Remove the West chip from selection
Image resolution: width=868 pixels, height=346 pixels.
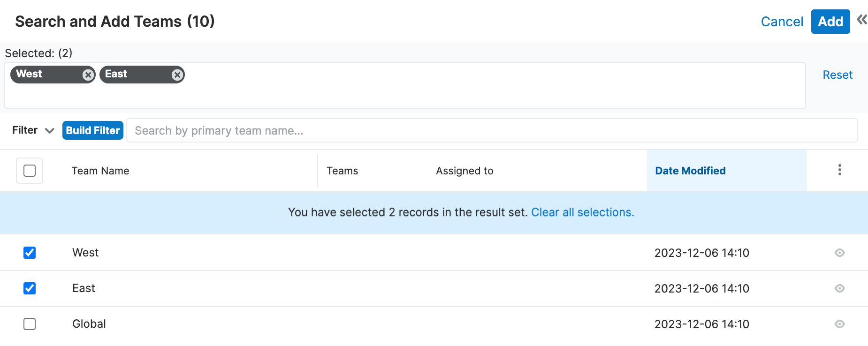click(x=88, y=75)
